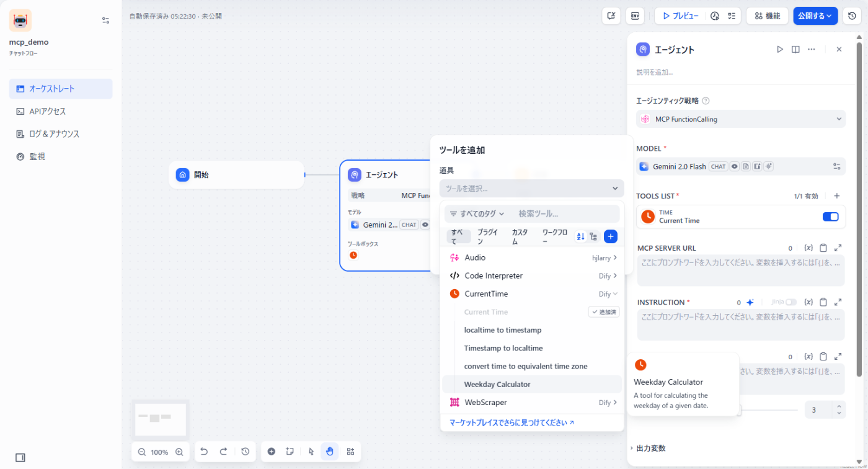868x469 pixels.
Task: Go to Orchestrate in sidebar
Action: pyautogui.click(x=61, y=89)
